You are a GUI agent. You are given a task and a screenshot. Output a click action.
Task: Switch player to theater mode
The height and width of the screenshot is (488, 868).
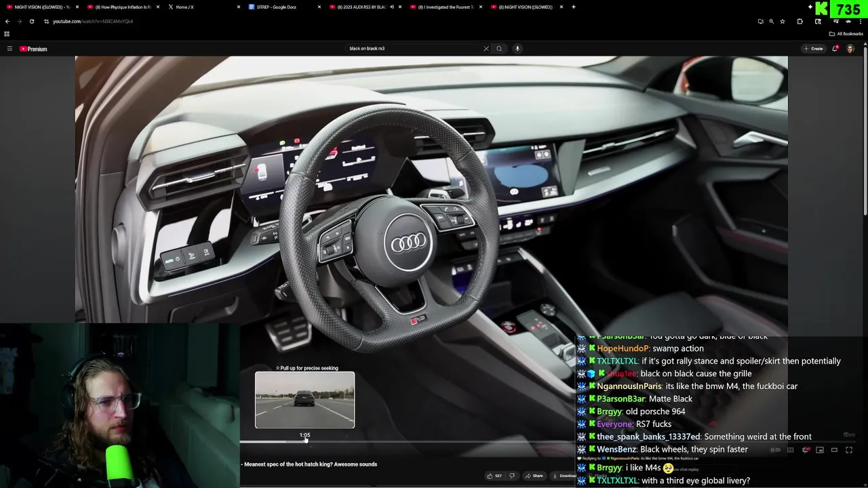(834, 450)
